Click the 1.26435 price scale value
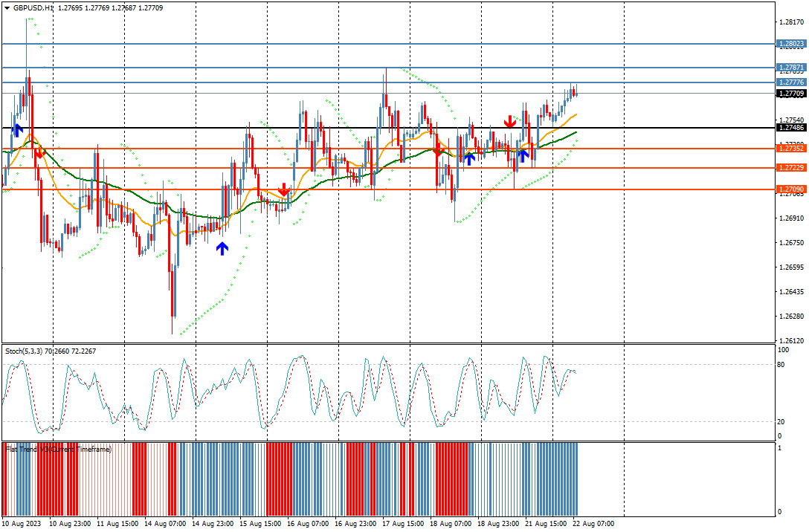 pyautogui.click(x=791, y=292)
